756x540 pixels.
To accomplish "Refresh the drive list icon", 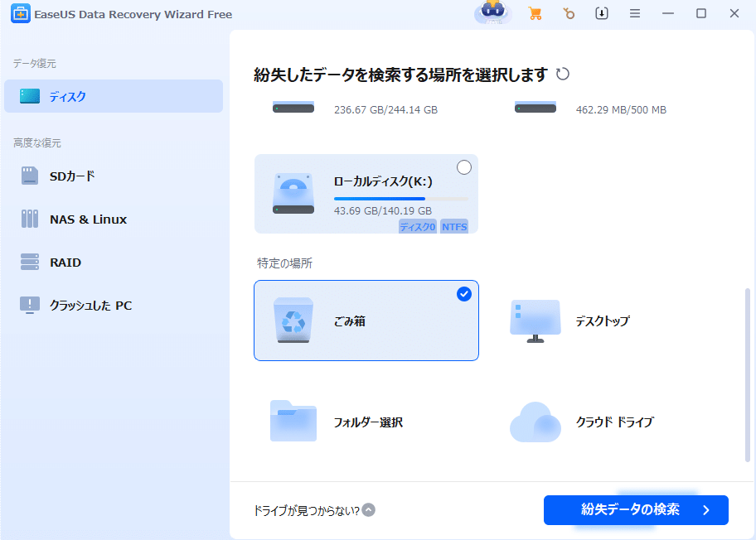I will (x=563, y=75).
